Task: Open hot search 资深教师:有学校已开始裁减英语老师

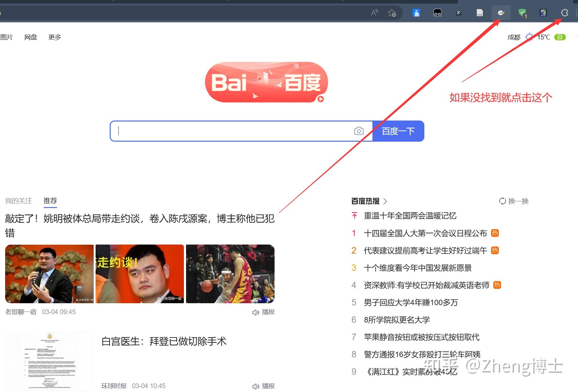Action: tap(427, 285)
